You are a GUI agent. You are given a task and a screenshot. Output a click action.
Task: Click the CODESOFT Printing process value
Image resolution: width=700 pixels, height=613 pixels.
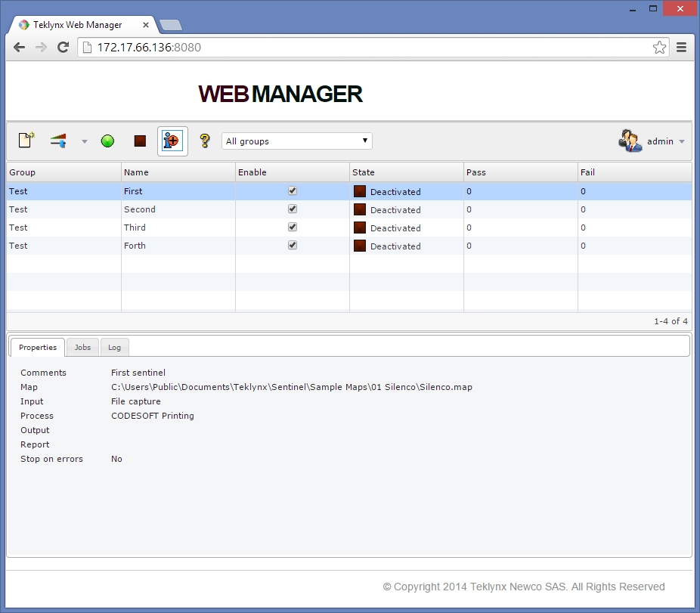coord(153,416)
